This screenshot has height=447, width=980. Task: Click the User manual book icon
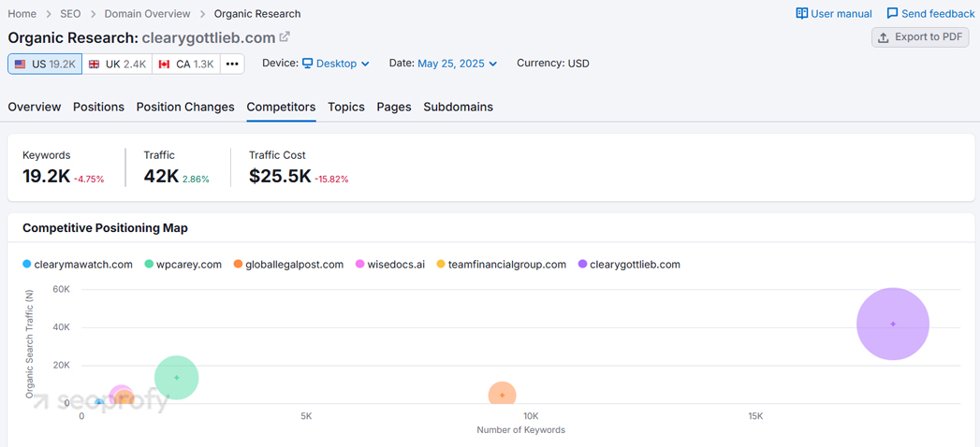(801, 14)
